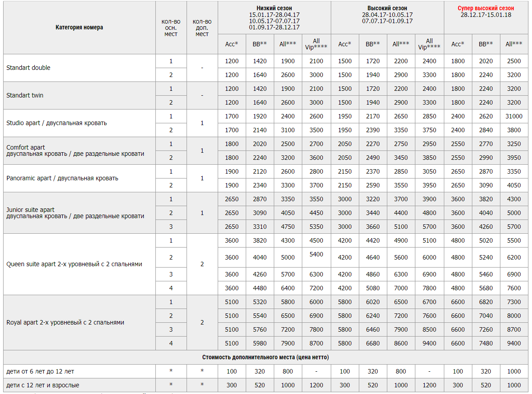Click the 'кол-во доп. мест' column header
Viewport: 532px width, 394px height.
[x=202, y=28]
